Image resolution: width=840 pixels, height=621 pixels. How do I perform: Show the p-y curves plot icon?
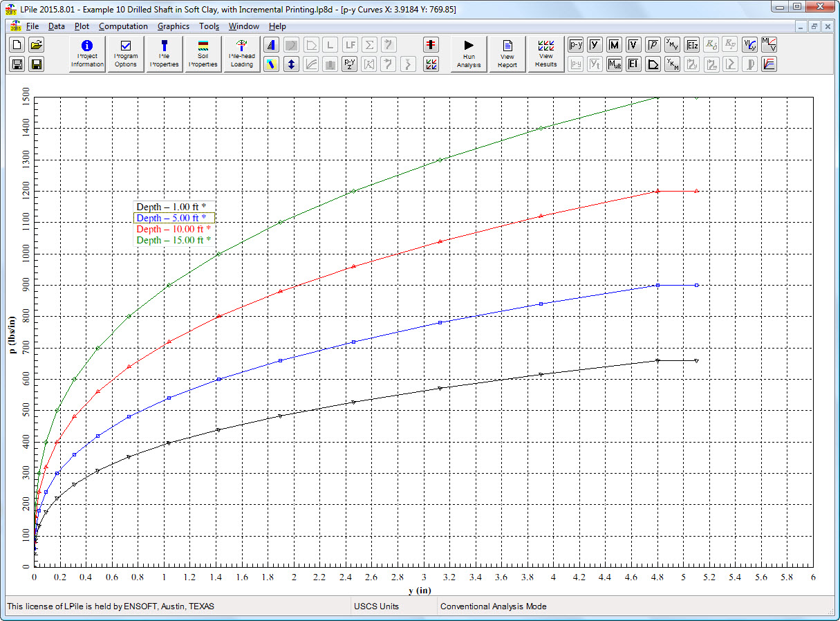(575, 45)
